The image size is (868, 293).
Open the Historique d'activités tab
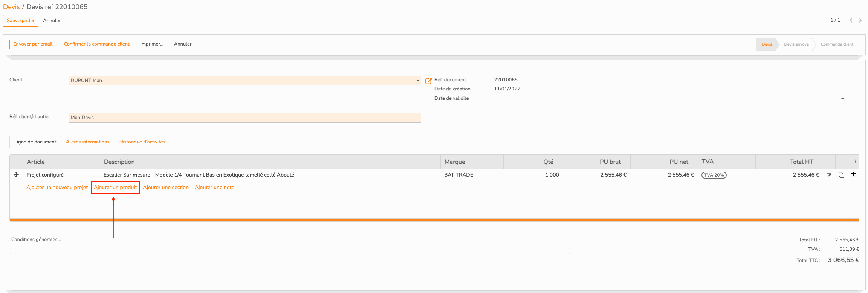point(142,142)
